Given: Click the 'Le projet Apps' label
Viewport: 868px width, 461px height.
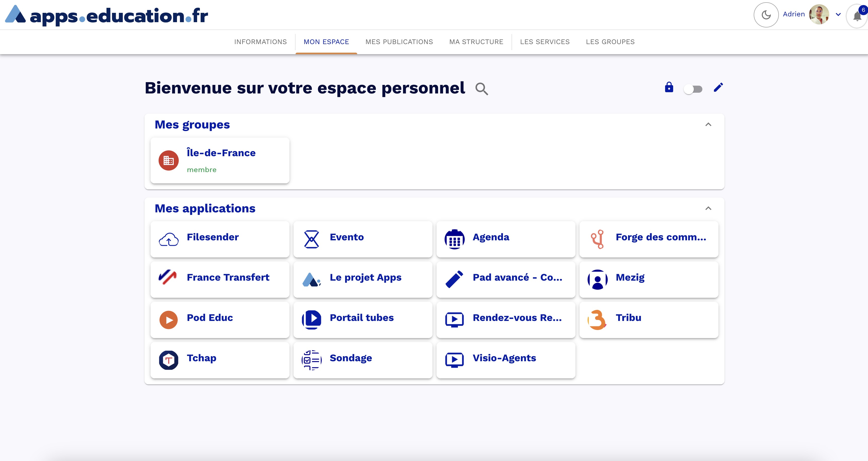Looking at the screenshot, I should 366,278.
